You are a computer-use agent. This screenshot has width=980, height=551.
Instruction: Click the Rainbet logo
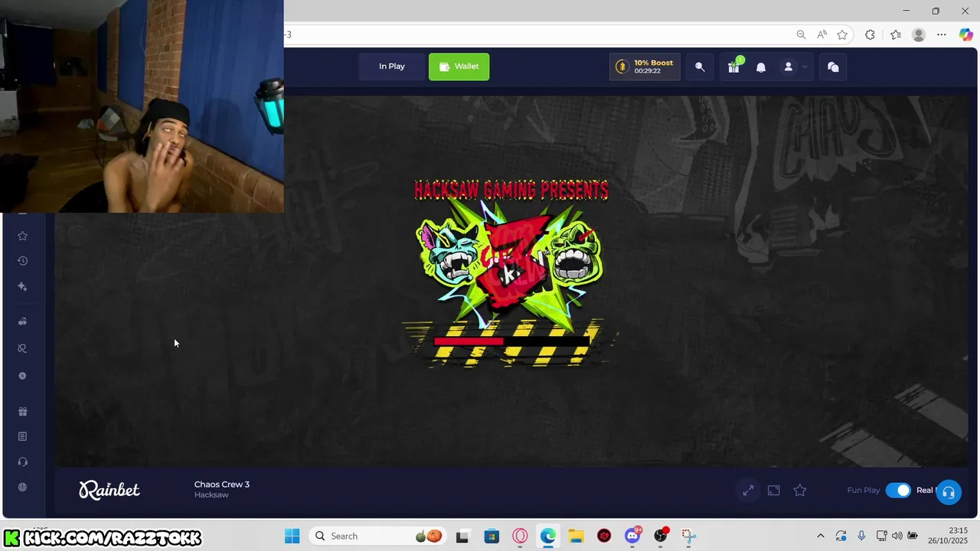tap(109, 490)
